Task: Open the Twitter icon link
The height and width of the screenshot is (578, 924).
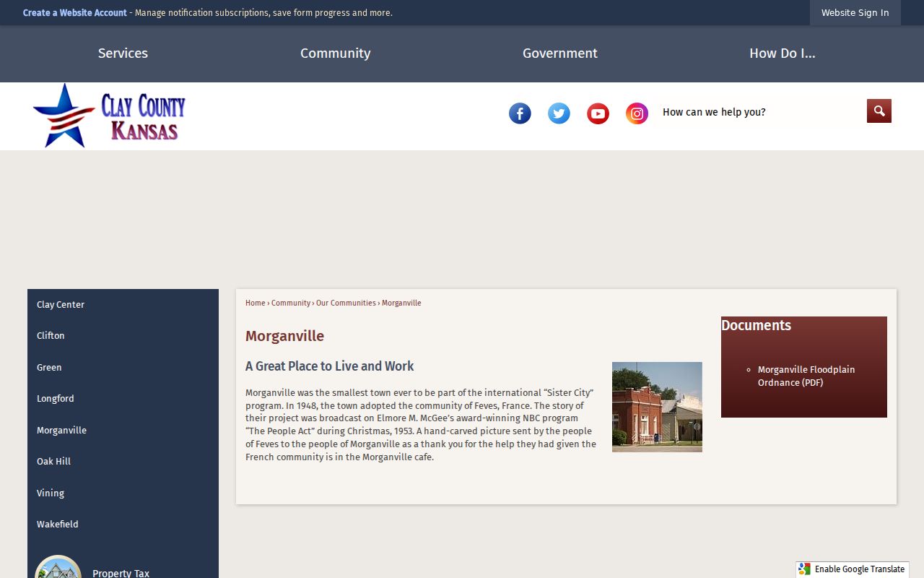Action: click(559, 113)
